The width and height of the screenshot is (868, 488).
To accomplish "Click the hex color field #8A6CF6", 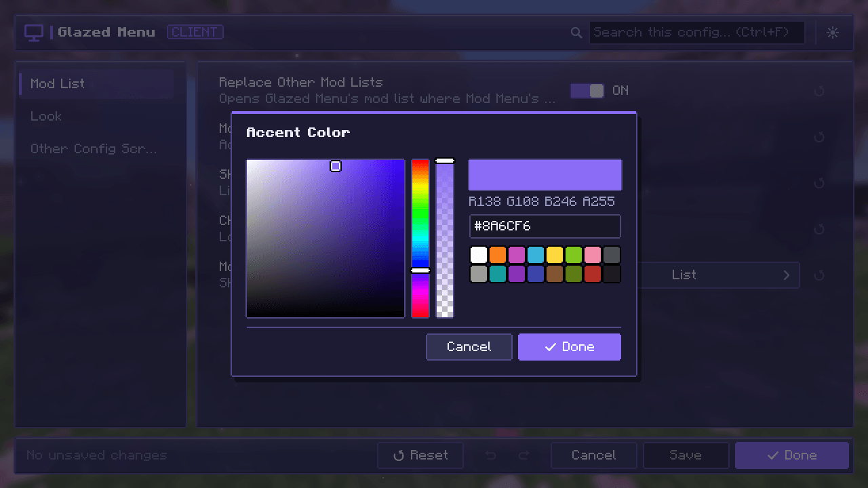I will pos(545,226).
